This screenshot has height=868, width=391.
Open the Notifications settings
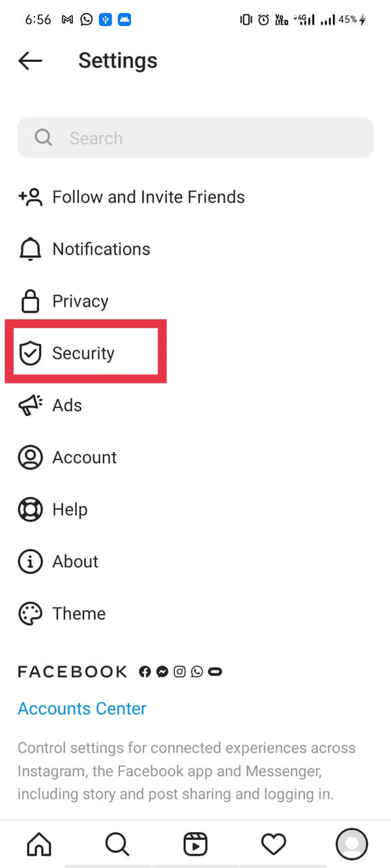click(101, 249)
